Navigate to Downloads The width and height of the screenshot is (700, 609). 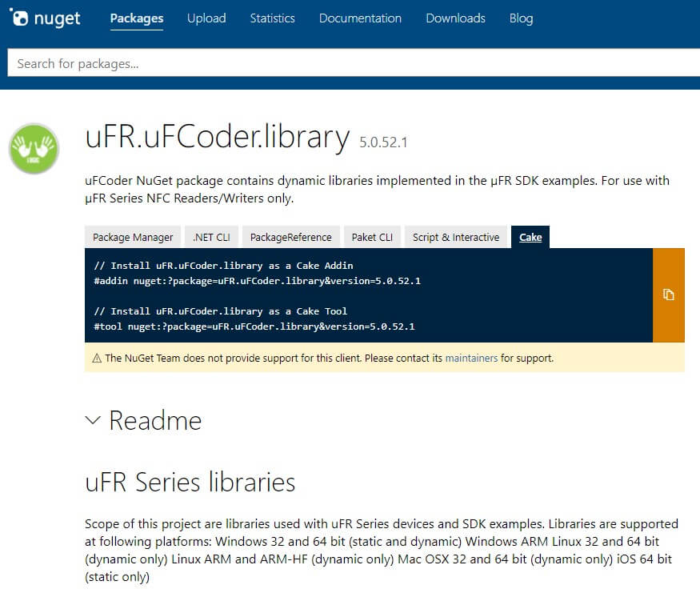[455, 18]
